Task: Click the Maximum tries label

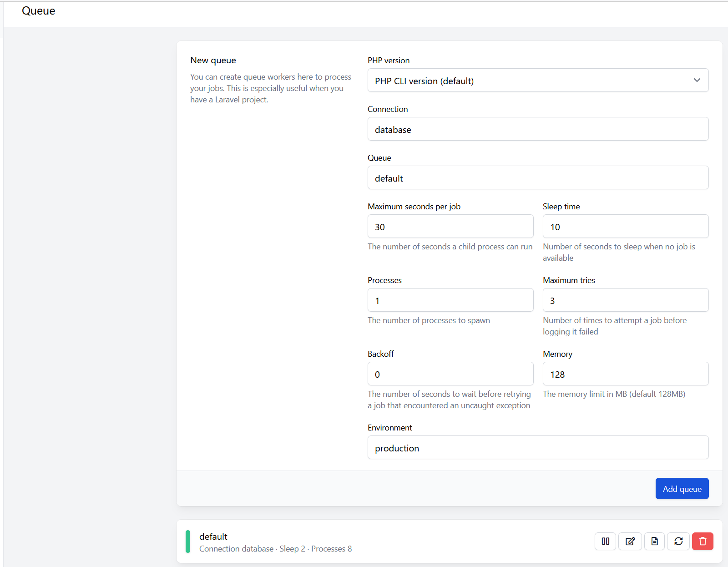Action: (x=569, y=280)
